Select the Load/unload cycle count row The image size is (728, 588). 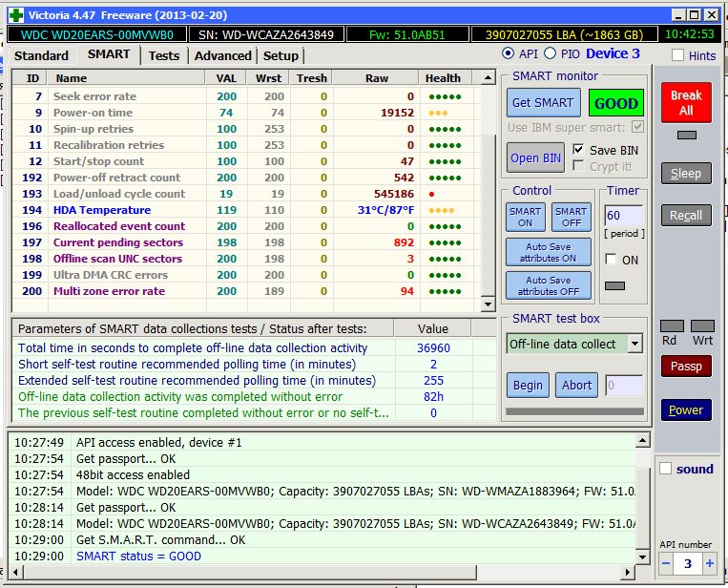246,194
